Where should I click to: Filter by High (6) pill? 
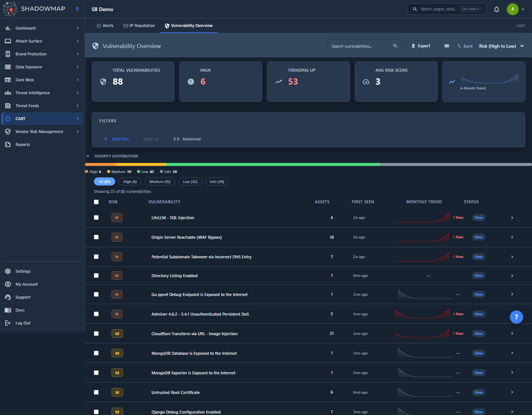click(x=130, y=182)
